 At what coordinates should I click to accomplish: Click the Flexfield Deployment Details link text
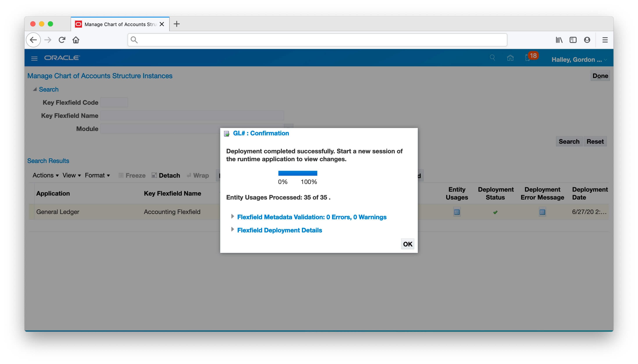click(280, 230)
